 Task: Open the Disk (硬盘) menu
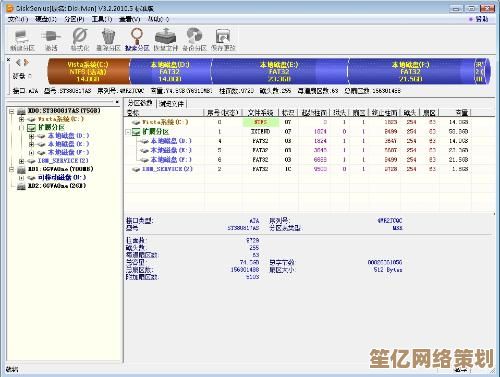tap(46, 19)
